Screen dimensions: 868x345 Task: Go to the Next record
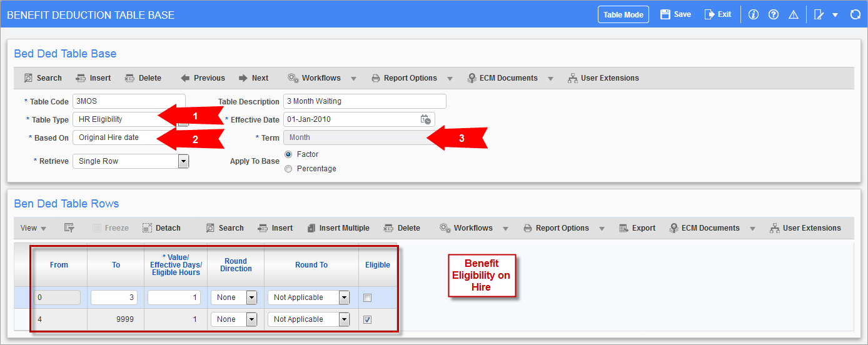pos(253,78)
